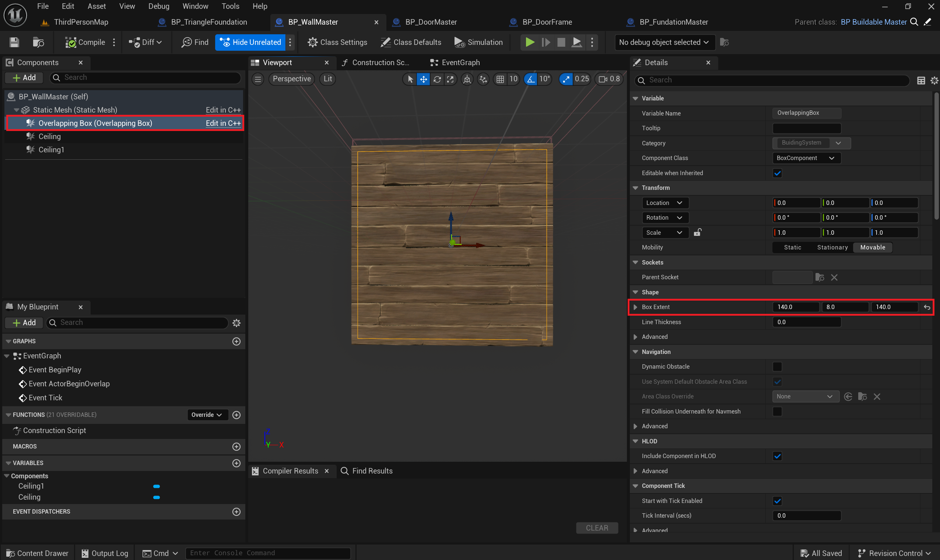The image size is (940, 560).
Task: Click the Line Thickness value field
Action: pyautogui.click(x=806, y=322)
